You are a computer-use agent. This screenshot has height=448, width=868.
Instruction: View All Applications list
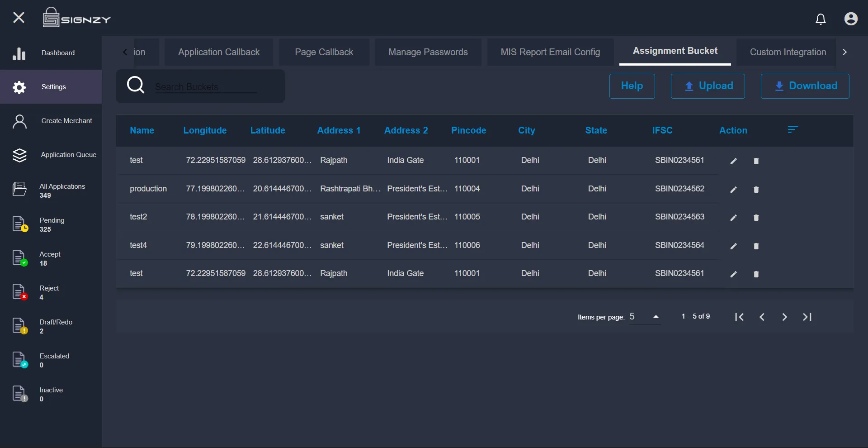pyautogui.click(x=51, y=191)
